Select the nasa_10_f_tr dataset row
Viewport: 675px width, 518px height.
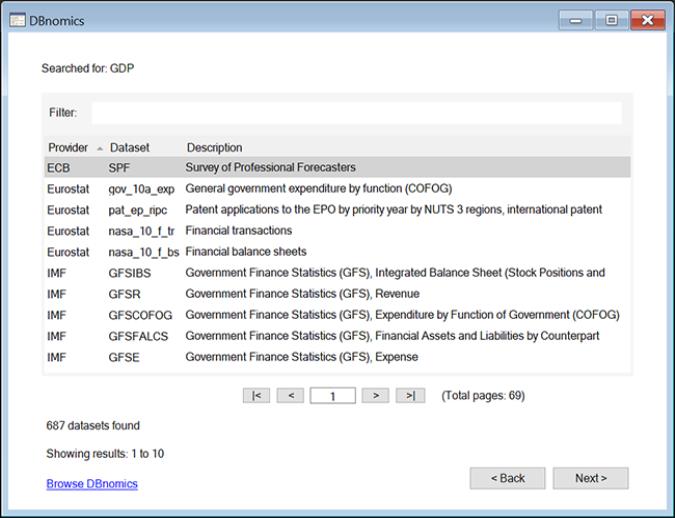point(338,231)
